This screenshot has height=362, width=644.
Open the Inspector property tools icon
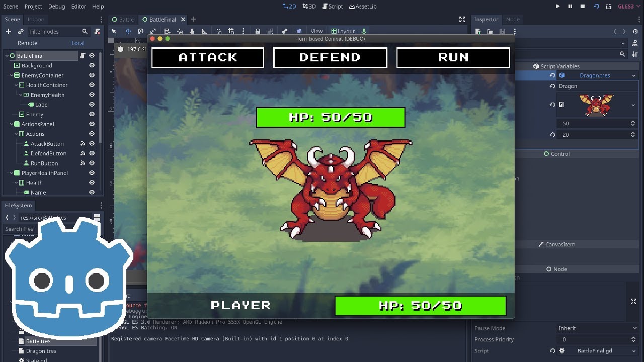[635, 54]
